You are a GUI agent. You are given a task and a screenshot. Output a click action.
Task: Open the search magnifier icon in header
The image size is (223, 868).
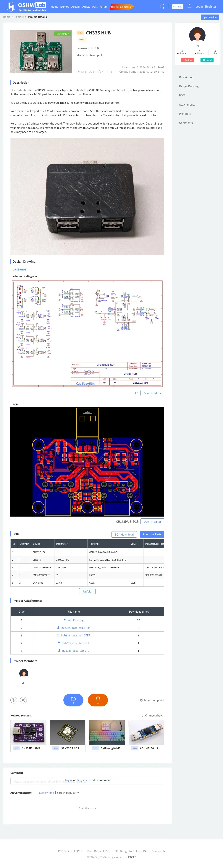pos(162,6)
